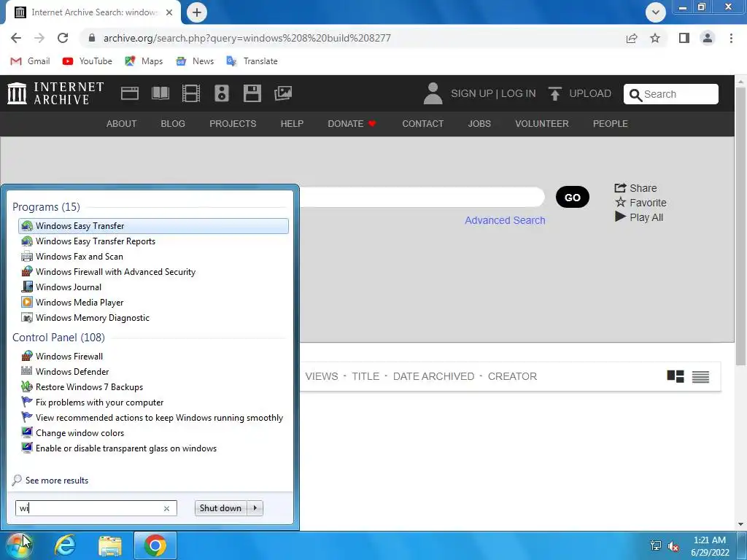Open HELP menu item
The height and width of the screenshot is (560, 747).
coord(292,124)
